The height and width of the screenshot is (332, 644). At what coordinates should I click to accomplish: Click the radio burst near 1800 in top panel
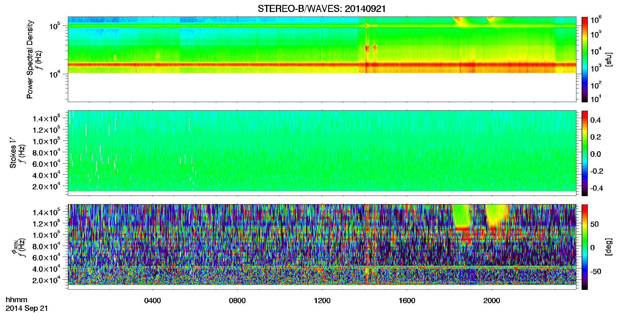click(x=460, y=22)
